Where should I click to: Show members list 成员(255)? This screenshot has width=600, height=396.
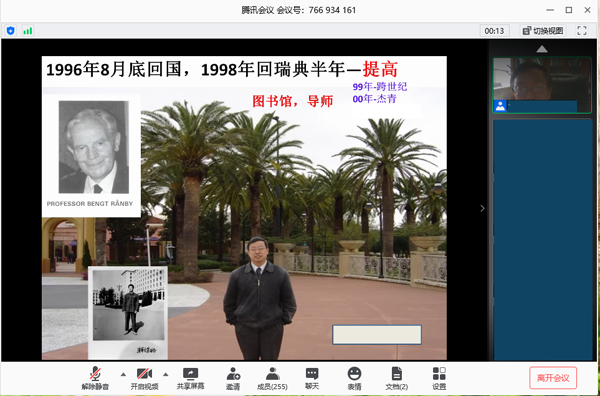272,378
